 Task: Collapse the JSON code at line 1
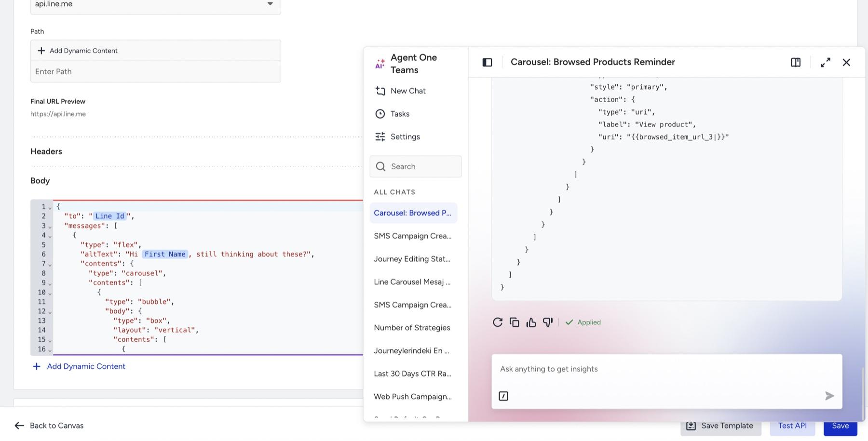[50, 208]
